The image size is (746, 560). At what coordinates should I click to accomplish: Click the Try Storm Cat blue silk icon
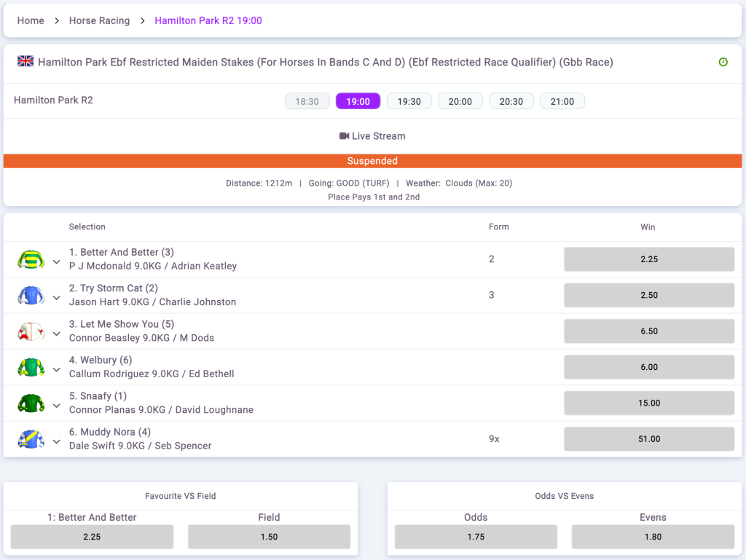tap(31, 296)
